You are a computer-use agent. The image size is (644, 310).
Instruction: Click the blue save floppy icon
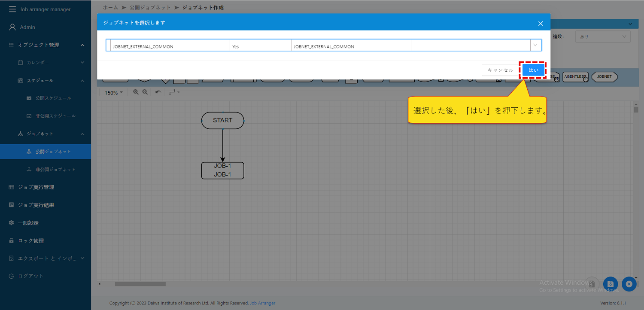tap(610, 284)
